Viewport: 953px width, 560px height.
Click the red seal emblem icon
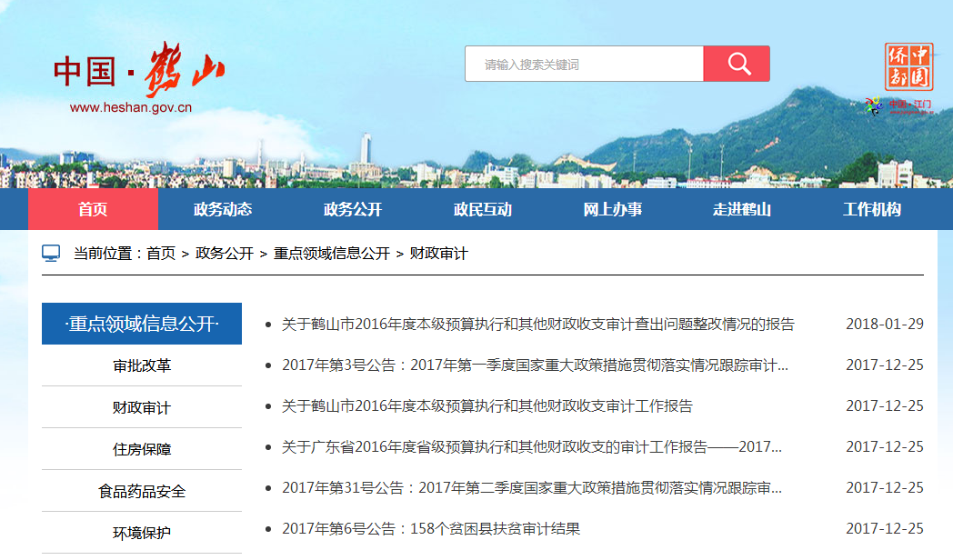point(908,66)
